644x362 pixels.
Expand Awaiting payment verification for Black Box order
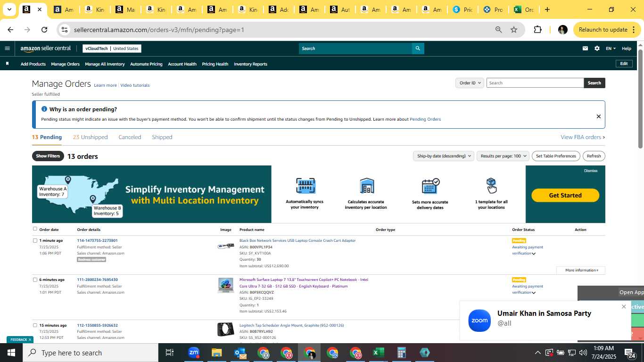click(x=533, y=254)
